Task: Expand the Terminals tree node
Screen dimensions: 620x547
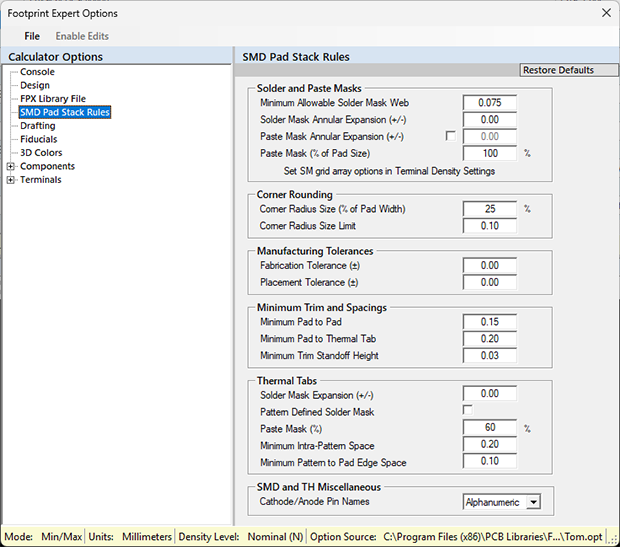Action: click(x=11, y=180)
